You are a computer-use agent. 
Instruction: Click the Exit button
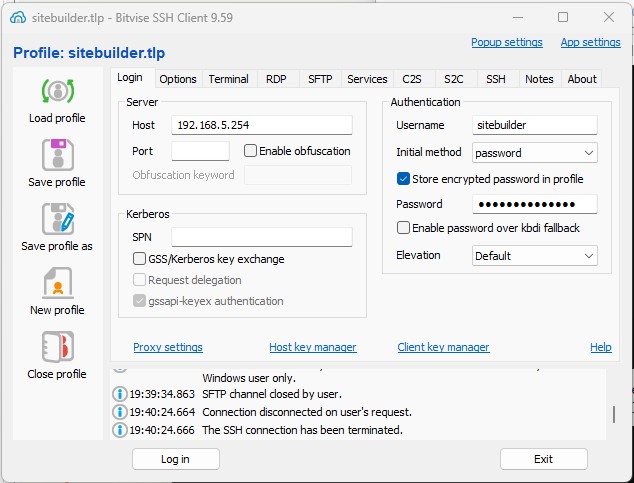click(x=543, y=459)
